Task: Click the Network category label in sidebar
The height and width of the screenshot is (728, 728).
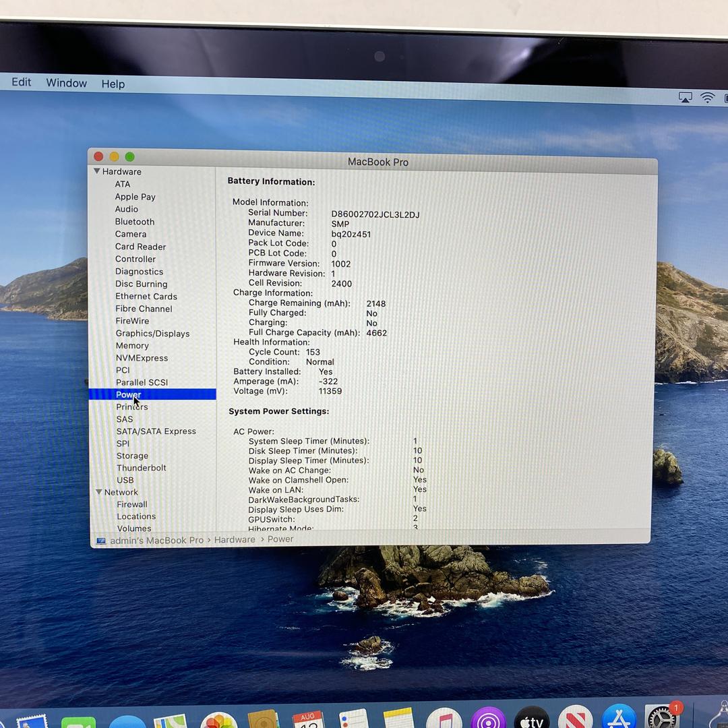Action: 121,492
